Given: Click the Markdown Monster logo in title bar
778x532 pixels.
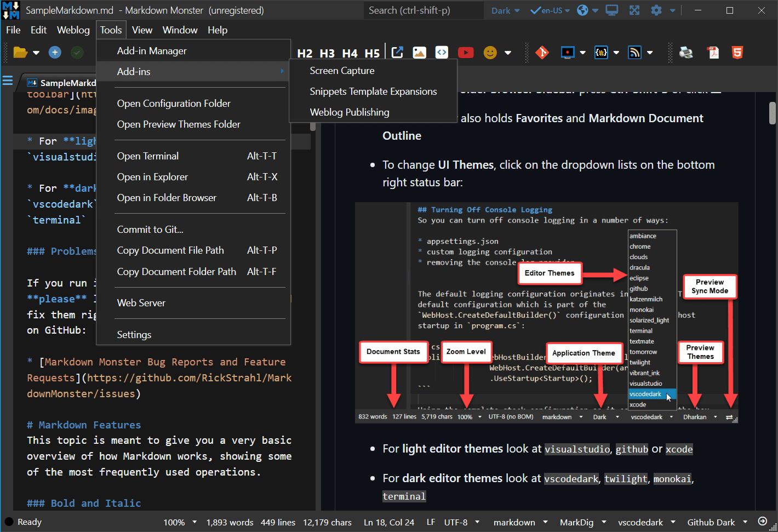Looking at the screenshot, I should [11, 10].
